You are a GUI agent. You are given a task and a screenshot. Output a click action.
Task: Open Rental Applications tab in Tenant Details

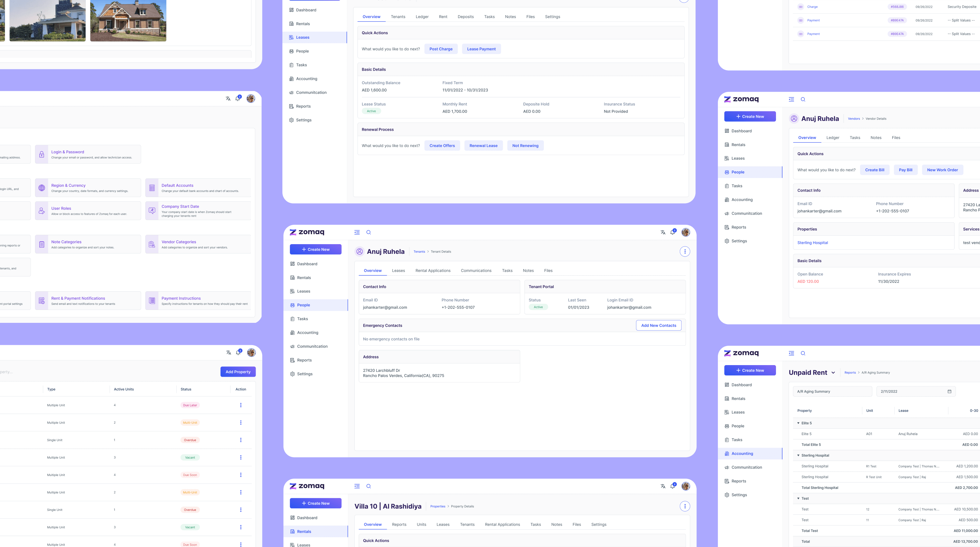[x=433, y=271]
